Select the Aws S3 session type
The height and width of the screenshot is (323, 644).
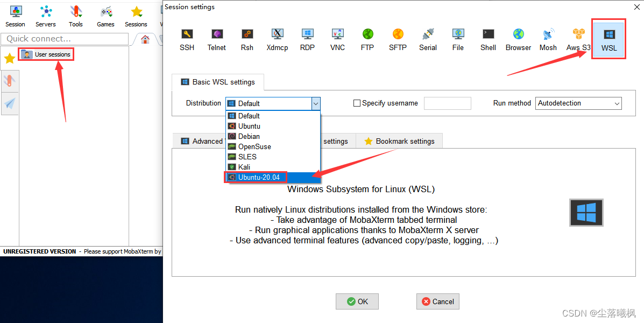click(578, 40)
